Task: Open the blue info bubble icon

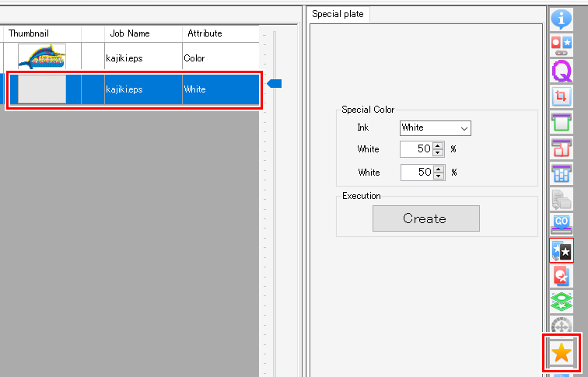Action: (x=561, y=18)
